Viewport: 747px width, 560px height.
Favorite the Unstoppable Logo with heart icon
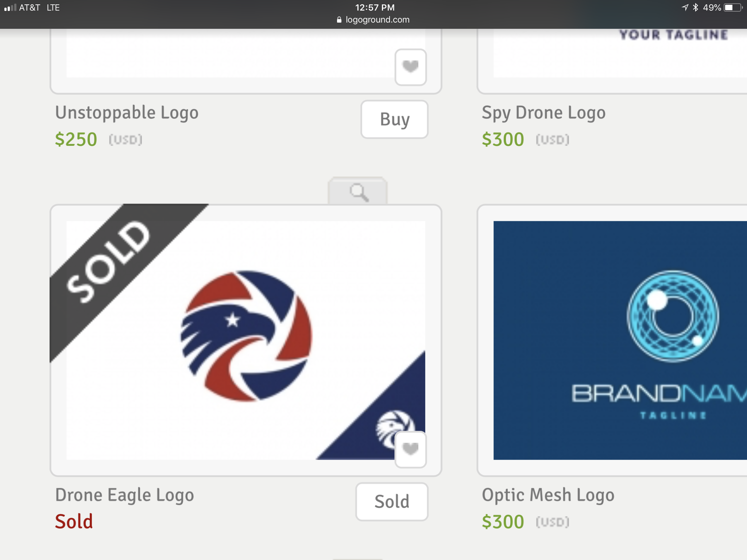tap(410, 67)
